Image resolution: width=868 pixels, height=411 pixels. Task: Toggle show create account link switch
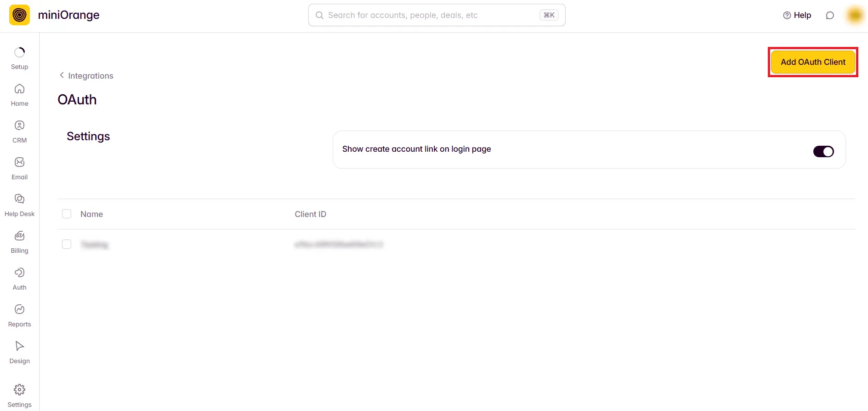(x=823, y=152)
